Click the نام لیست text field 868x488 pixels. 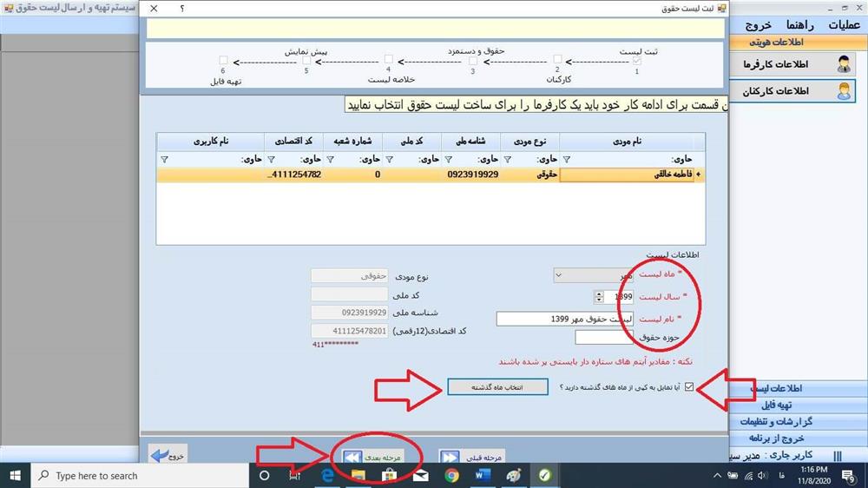pyautogui.click(x=564, y=319)
